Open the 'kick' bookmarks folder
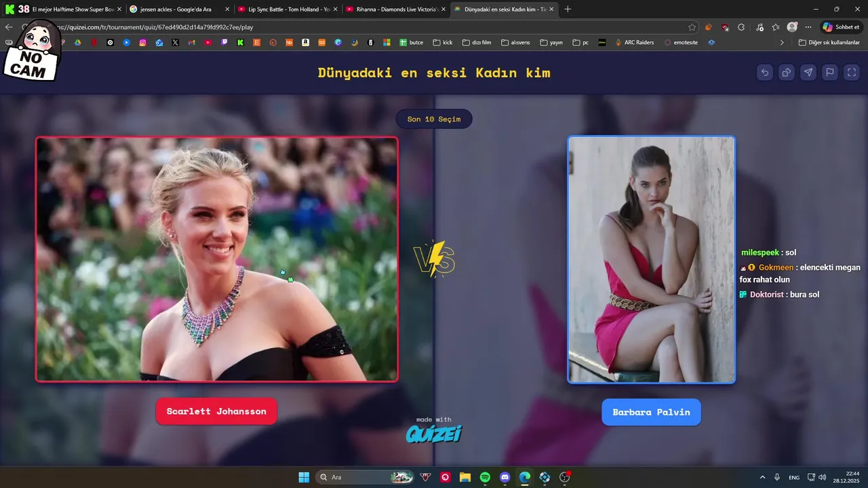Image resolution: width=868 pixels, height=488 pixels. [442, 42]
